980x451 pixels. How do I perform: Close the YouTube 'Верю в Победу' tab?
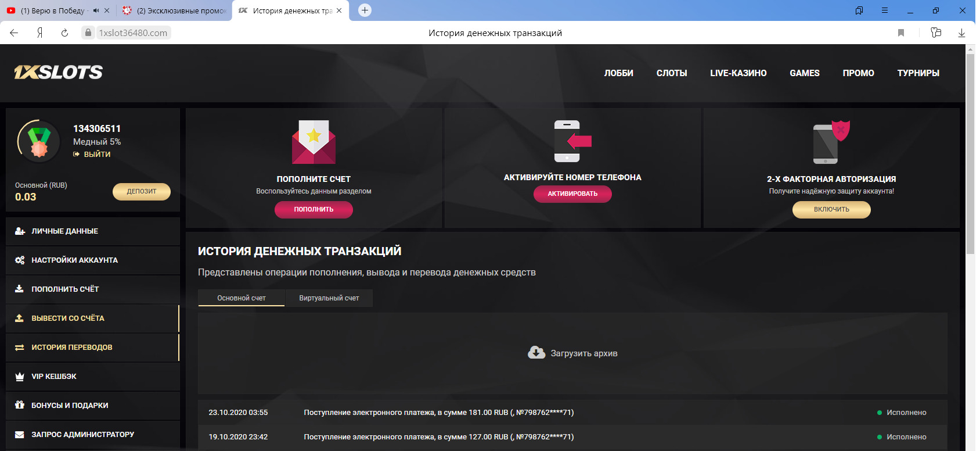pyautogui.click(x=107, y=10)
